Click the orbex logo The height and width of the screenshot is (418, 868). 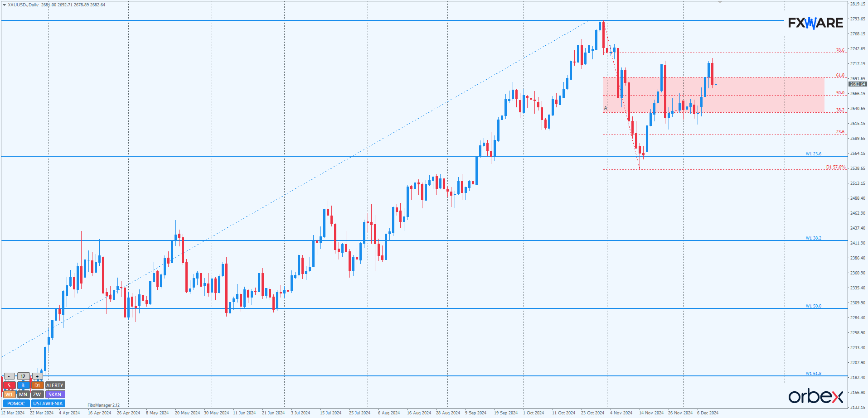pos(815,397)
